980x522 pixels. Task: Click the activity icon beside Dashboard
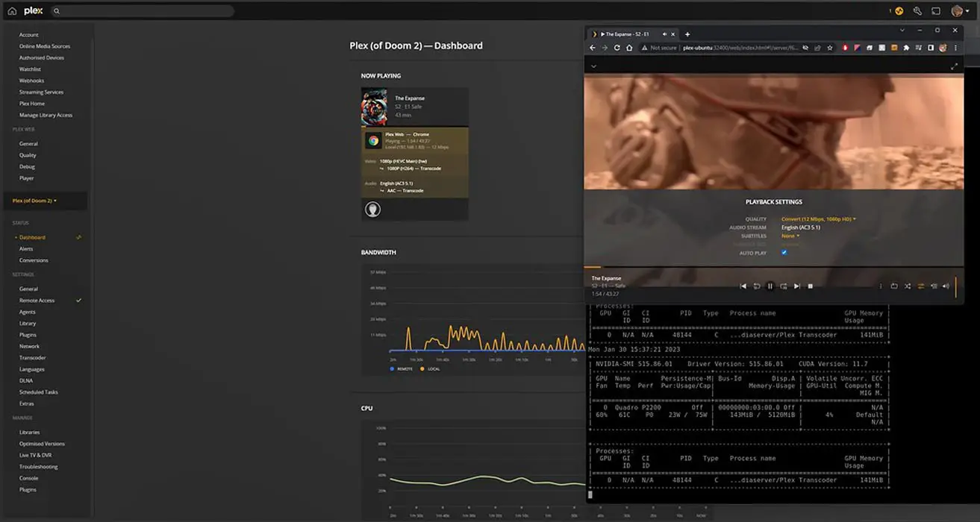coord(79,237)
